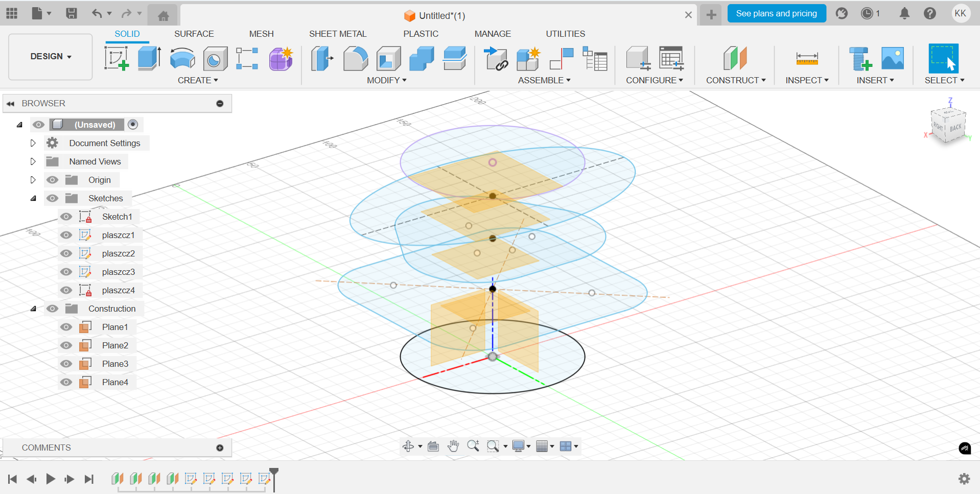Open the Bill of Materials tool

point(595,58)
